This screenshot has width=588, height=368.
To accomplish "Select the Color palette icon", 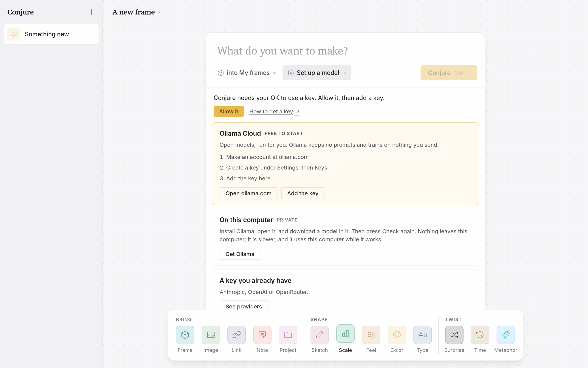I will (397, 335).
